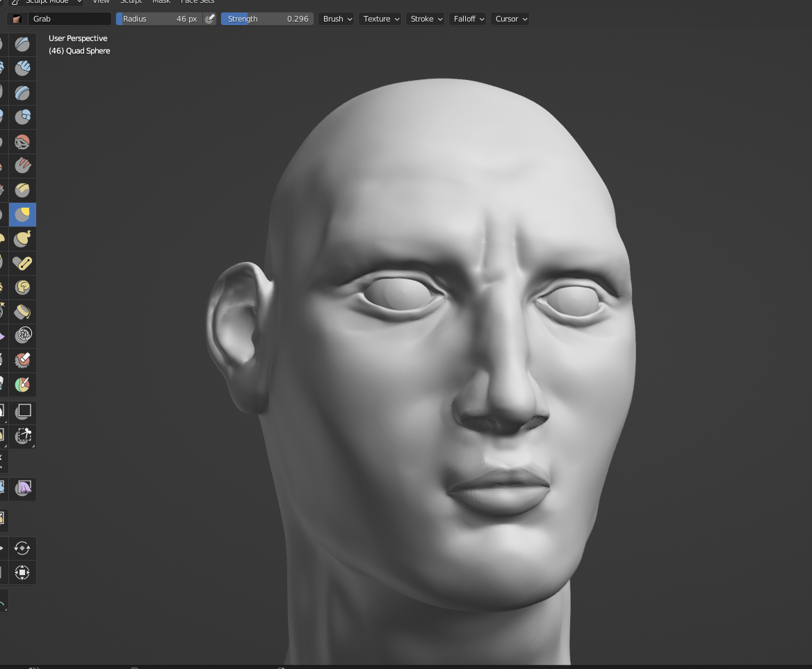Select the Boundary brush tool
The image size is (812, 669).
coord(22,311)
